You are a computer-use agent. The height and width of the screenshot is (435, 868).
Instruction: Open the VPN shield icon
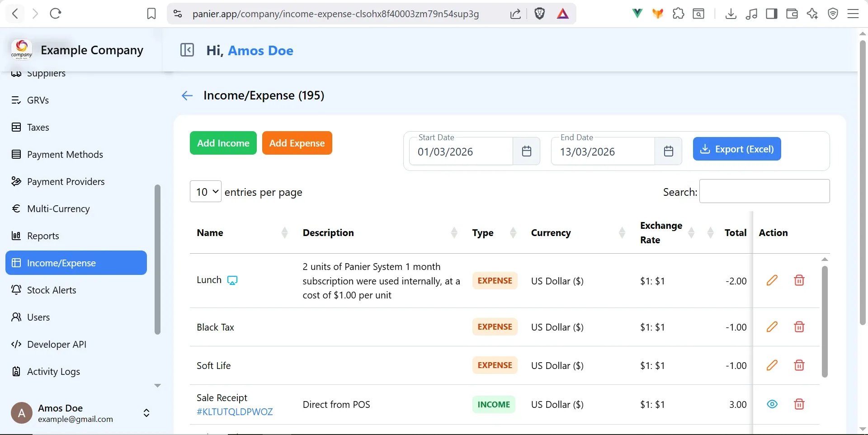833,14
